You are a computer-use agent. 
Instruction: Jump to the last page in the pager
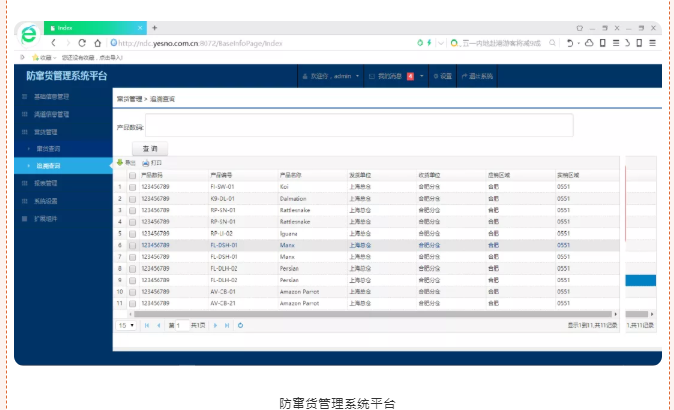pyautogui.click(x=227, y=325)
